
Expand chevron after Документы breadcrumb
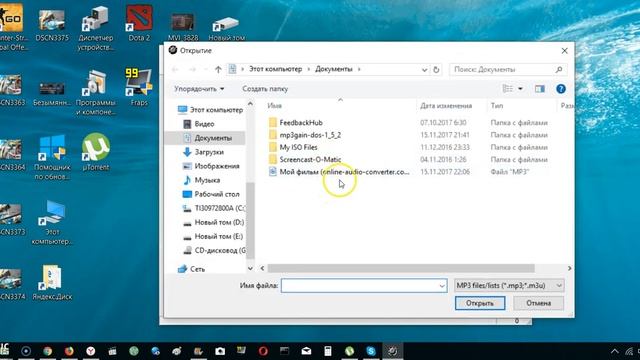pos(359,69)
